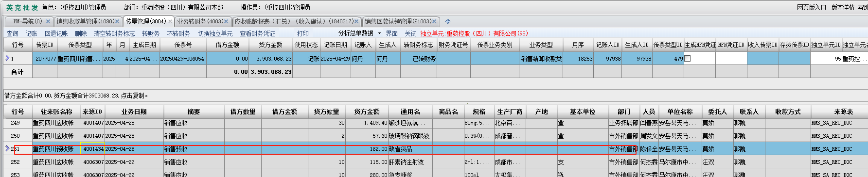Click the 分析总单数据 toolbar label
Viewport: 868px width, 177px height.
356,33
